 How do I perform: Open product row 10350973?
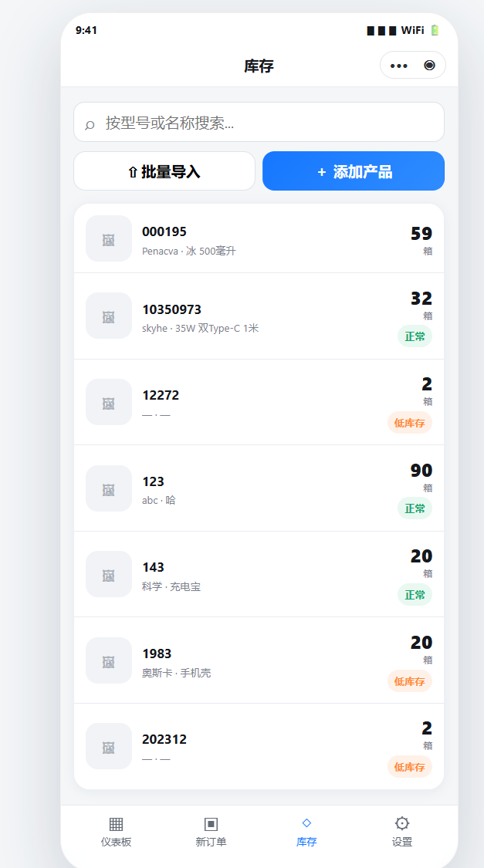coord(259,316)
